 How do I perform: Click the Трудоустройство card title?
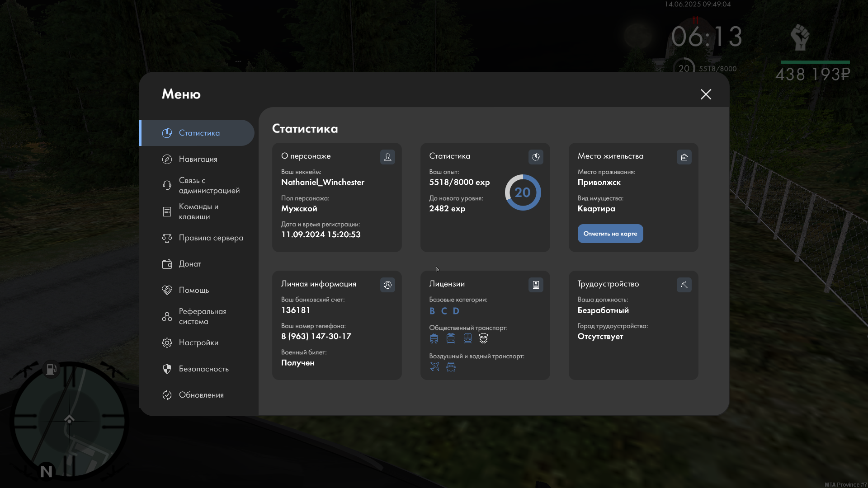pyautogui.click(x=609, y=284)
